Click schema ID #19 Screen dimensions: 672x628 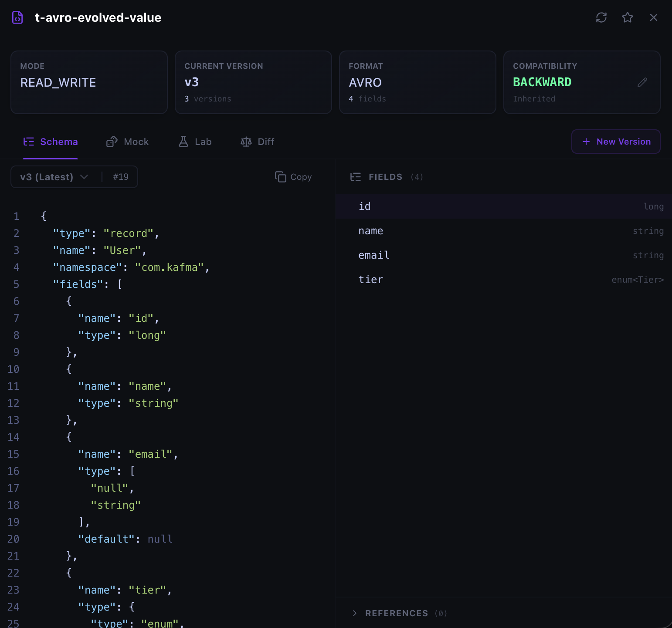pyautogui.click(x=121, y=177)
